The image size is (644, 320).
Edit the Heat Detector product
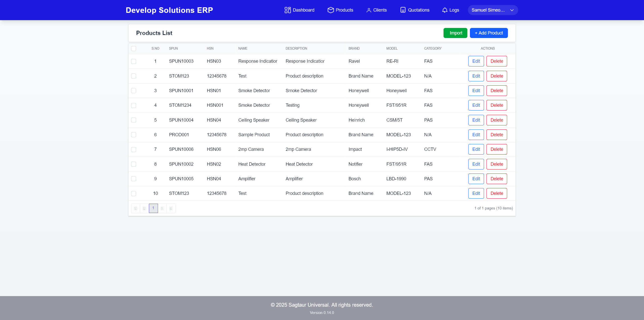tap(476, 164)
